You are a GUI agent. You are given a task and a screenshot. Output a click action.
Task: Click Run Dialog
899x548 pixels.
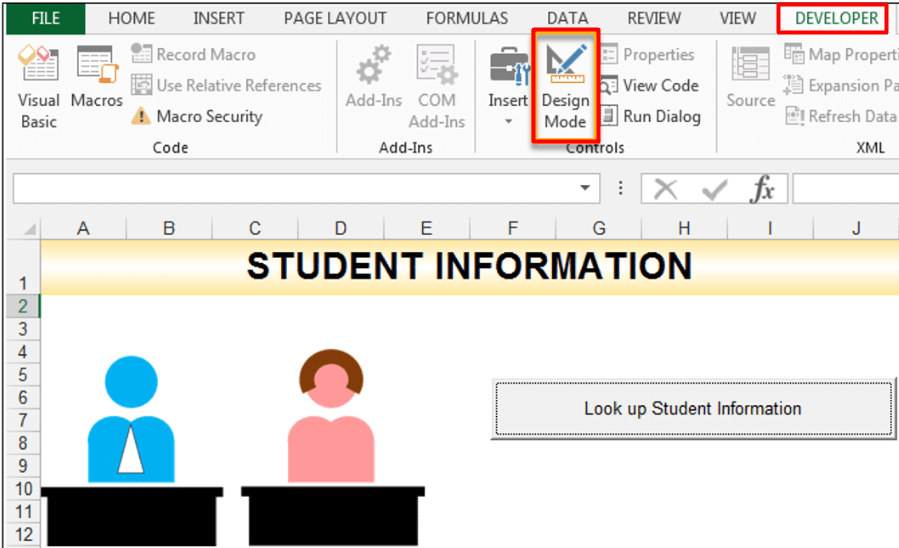(650, 116)
